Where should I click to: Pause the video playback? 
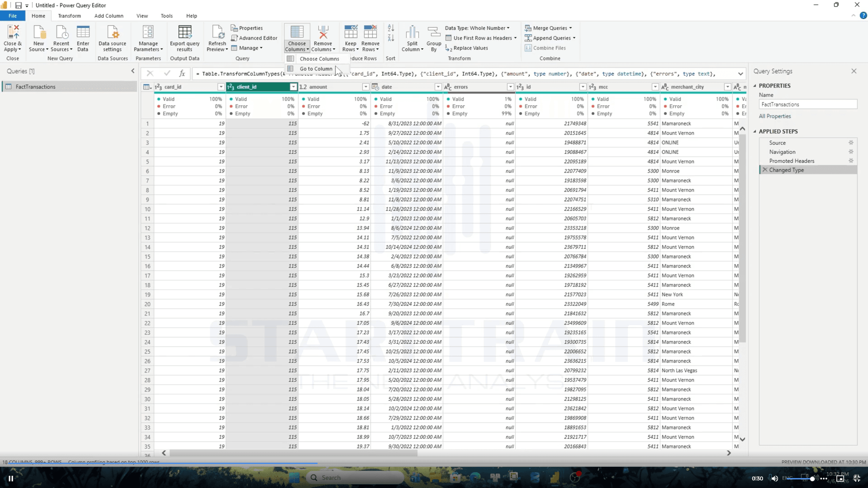pos(10,478)
